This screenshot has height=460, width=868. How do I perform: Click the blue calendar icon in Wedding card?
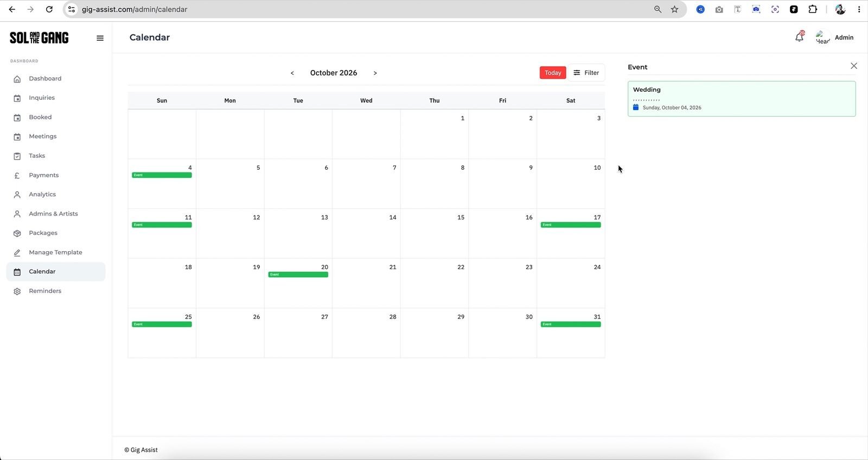click(x=636, y=107)
